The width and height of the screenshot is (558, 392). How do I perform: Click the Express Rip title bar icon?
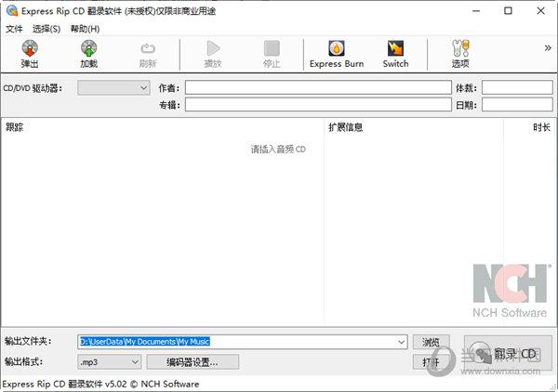click(x=12, y=10)
